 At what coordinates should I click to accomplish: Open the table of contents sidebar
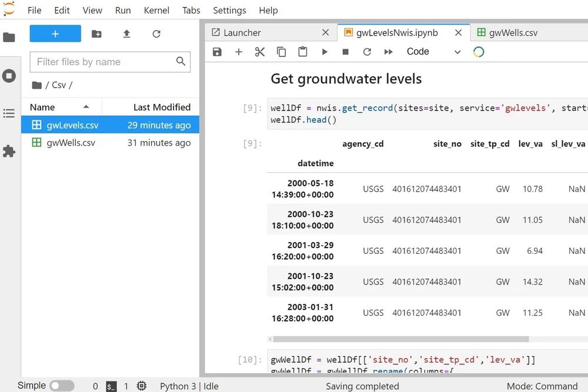(x=8, y=114)
